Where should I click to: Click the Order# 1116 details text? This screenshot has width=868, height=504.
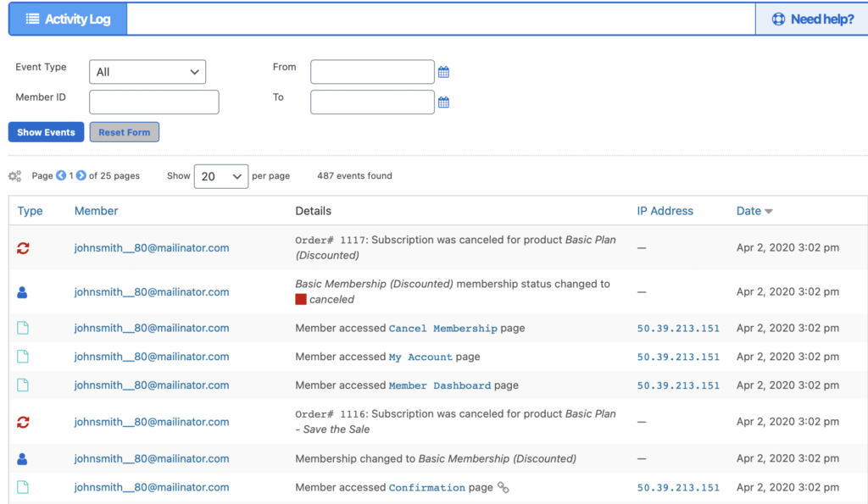[455, 422]
